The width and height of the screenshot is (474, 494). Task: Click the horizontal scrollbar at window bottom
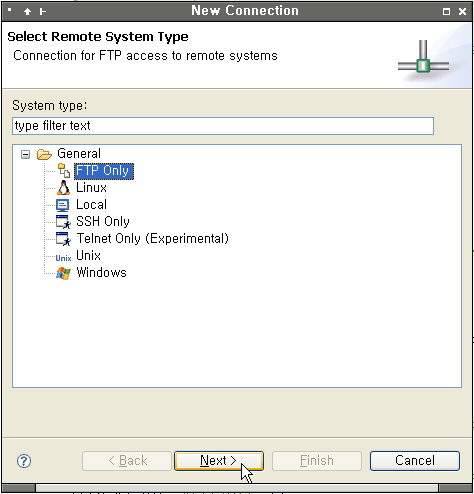point(237,488)
